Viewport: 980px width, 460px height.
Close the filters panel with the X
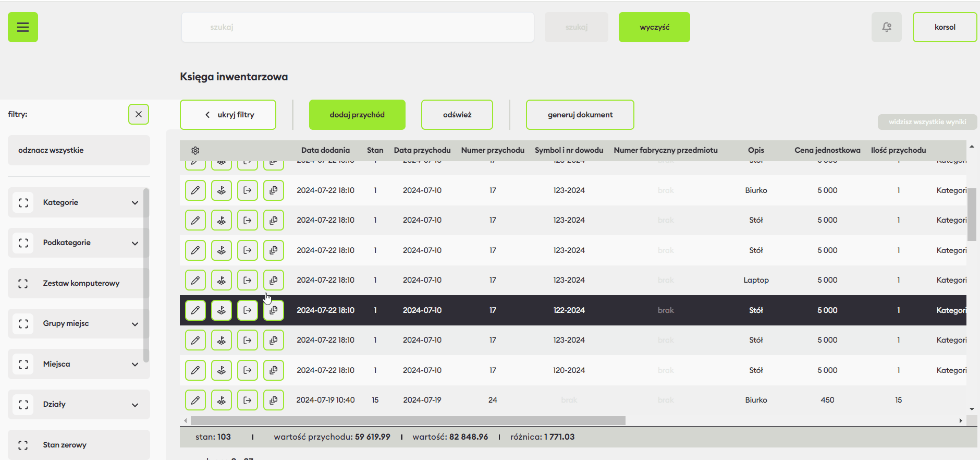click(139, 114)
